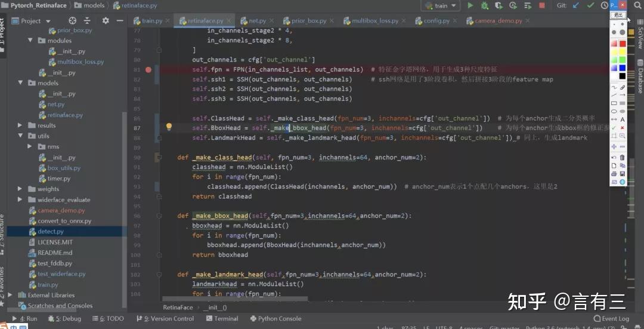Expand the weights folder

tap(21, 189)
